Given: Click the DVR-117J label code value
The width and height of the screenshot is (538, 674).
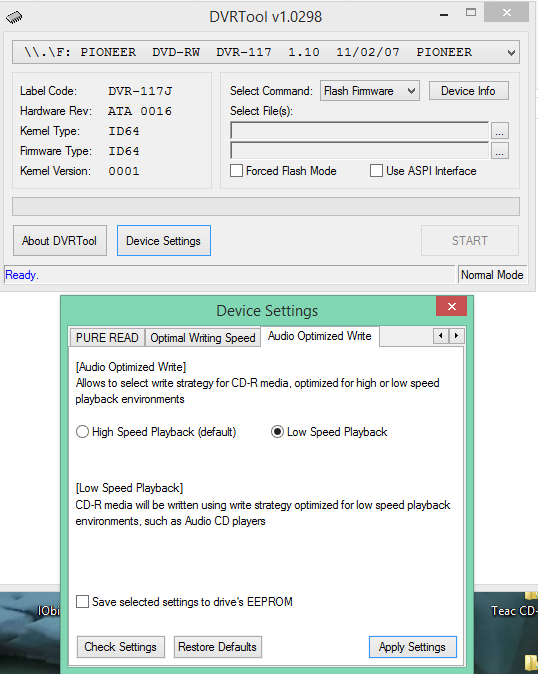Looking at the screenshot, I should (x=140, y=91).
